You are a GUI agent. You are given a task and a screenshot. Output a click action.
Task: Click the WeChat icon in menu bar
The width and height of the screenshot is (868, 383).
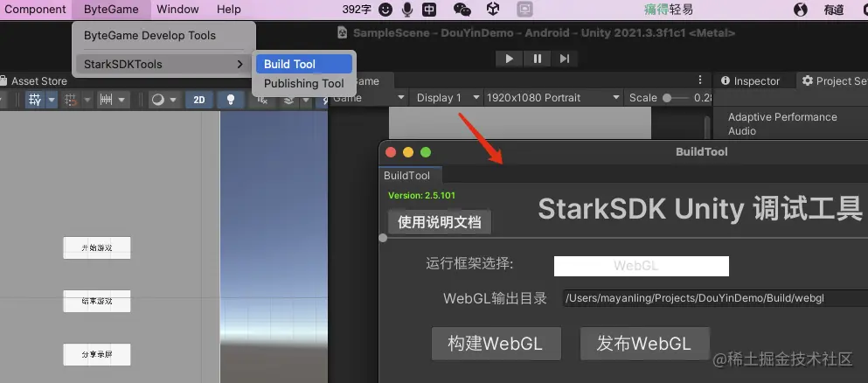coord(462,10)
